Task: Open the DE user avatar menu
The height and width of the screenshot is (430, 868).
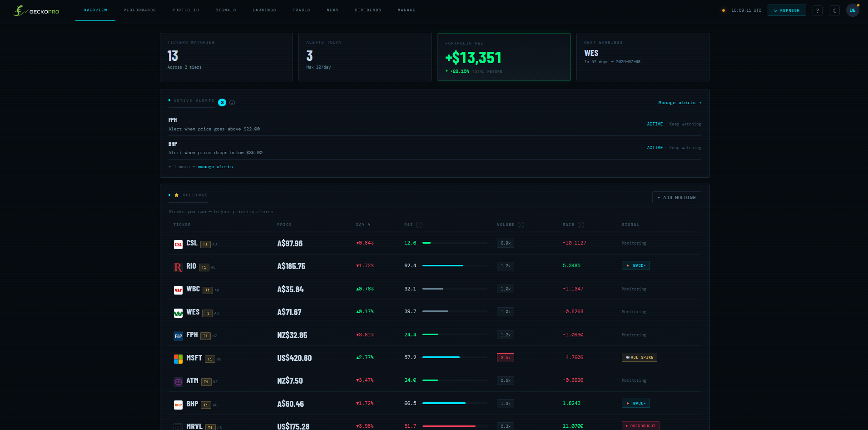Action: (853, 10)
